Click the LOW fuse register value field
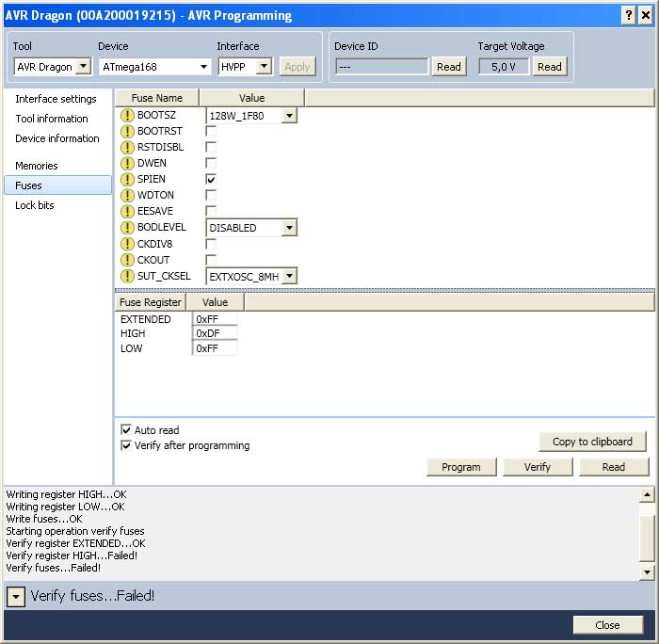 [215, 348]
